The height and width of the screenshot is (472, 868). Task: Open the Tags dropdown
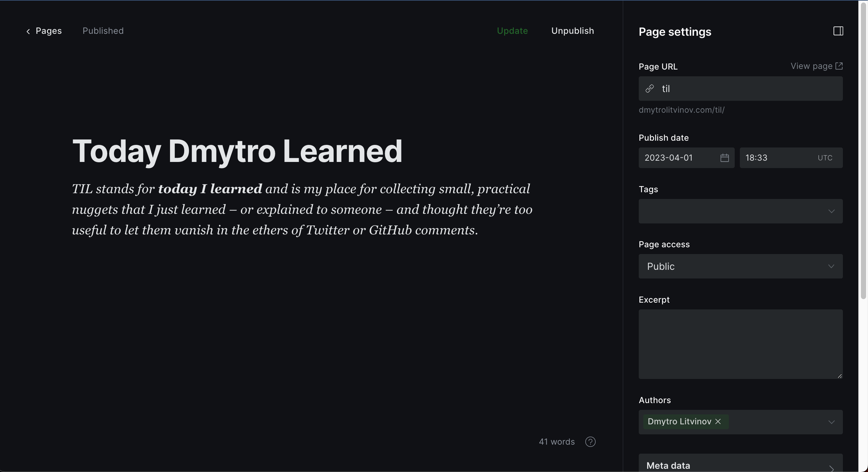click(740, 211)
